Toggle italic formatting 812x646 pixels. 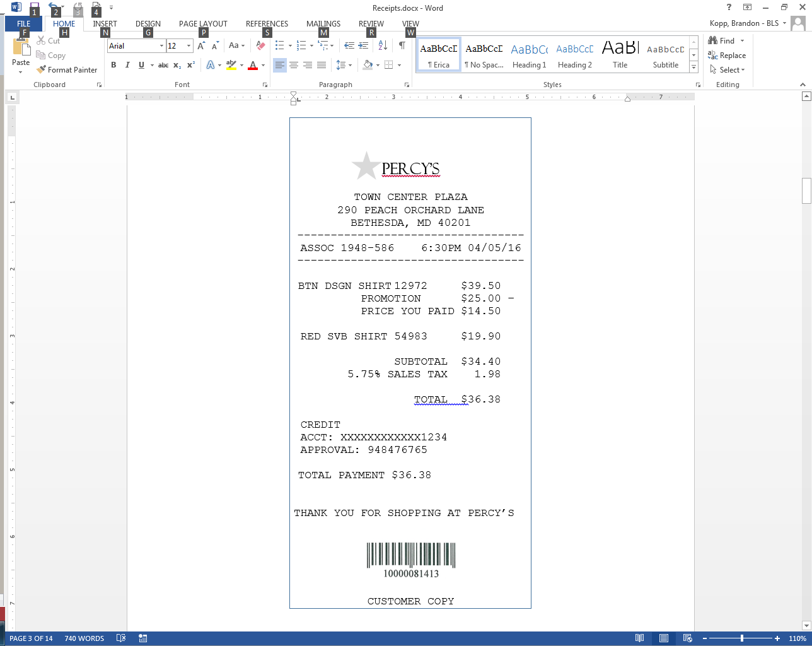point(127,65)
